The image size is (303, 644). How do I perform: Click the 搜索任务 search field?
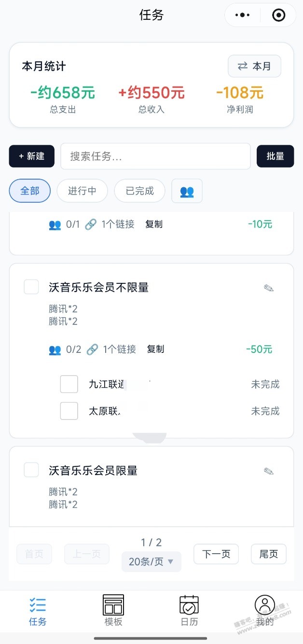tap(155, 156)
